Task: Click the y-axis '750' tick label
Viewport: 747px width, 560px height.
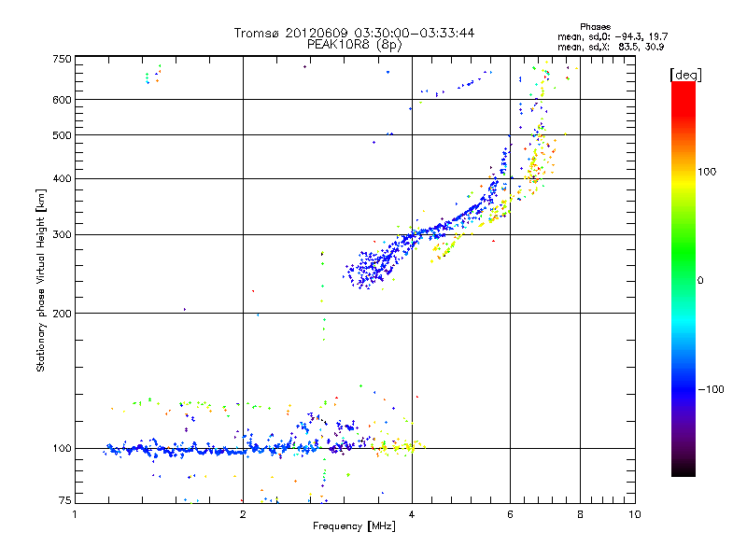Action: tap(62, 59)
